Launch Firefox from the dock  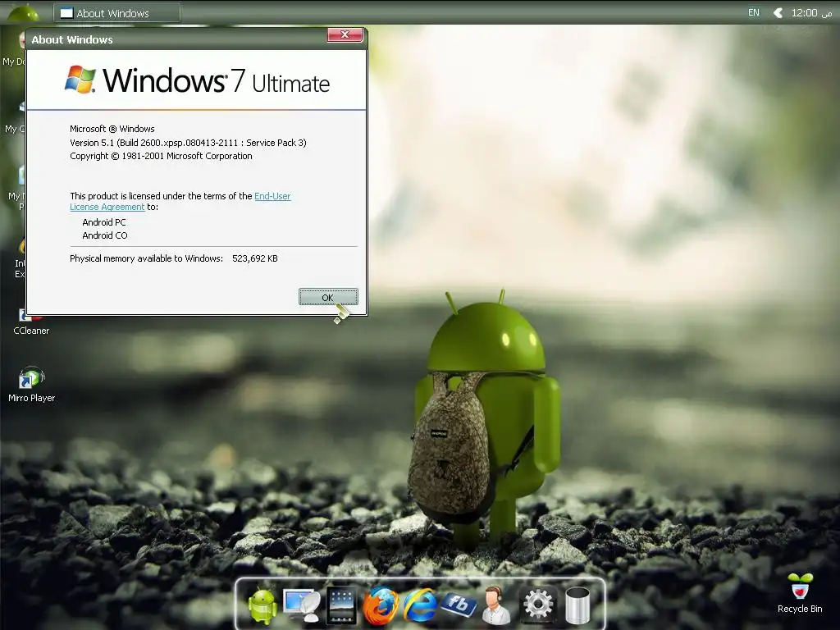click(381, 606)
